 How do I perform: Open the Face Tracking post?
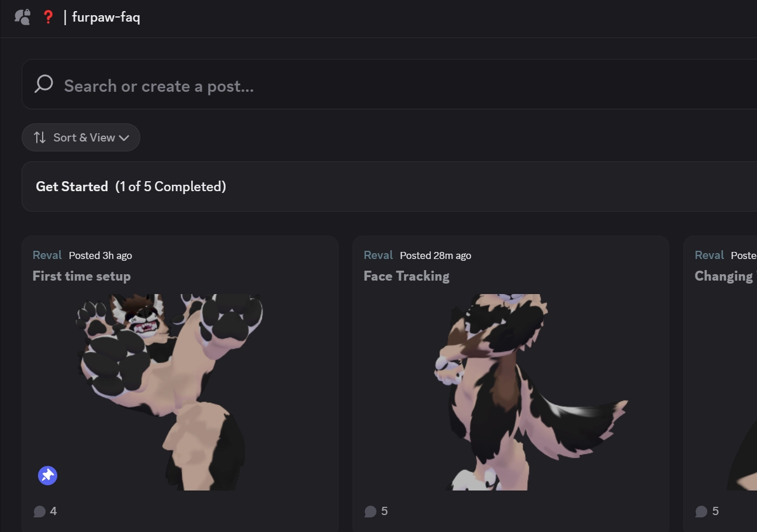(x=406, y=276)
